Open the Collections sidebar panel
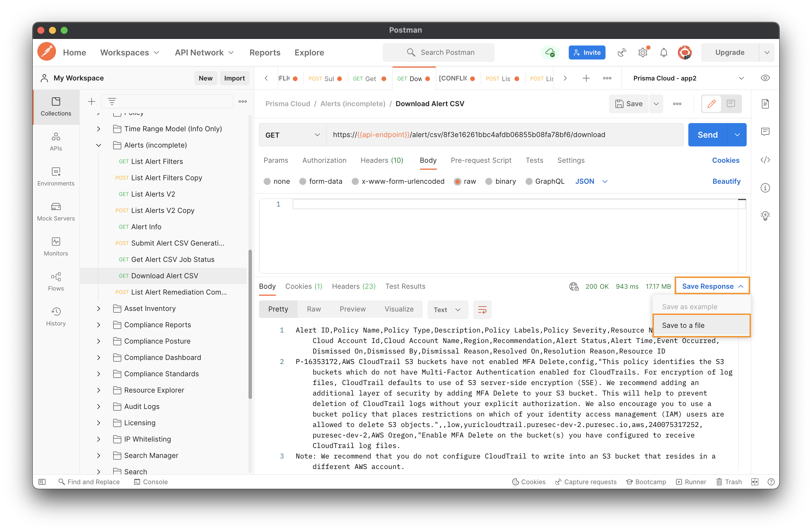 coord(56,107)
